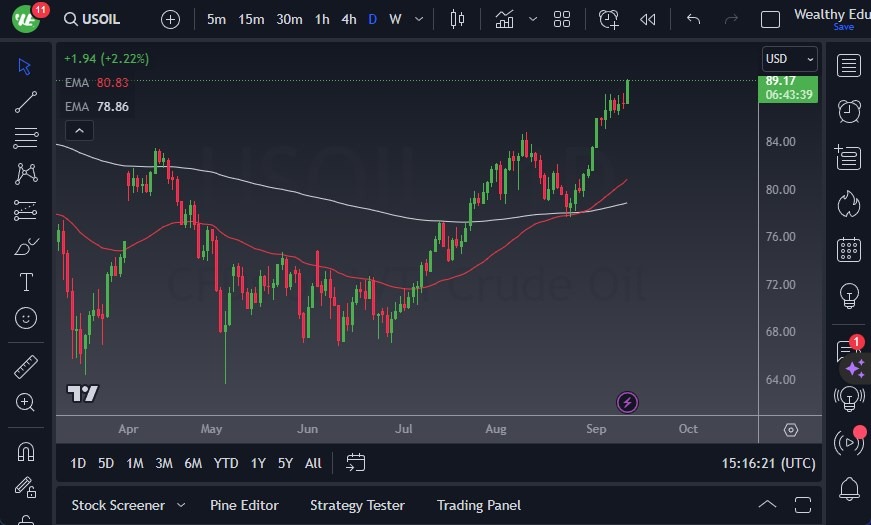Set chart range to YTD
Image resolution: width=871 pixels, height=525 pixels.
pyautogui.click(x=226, y=463)
